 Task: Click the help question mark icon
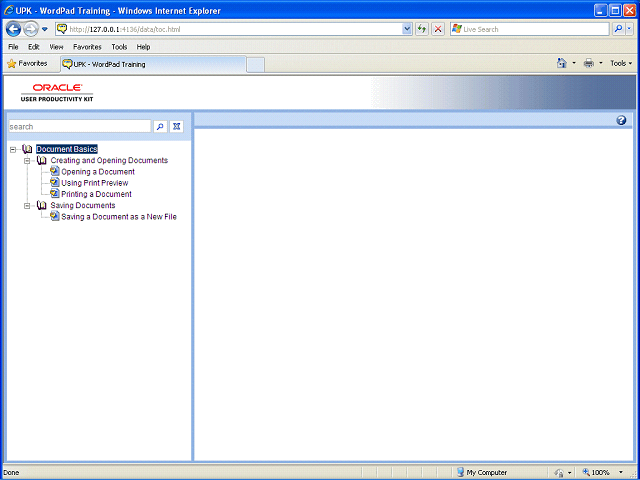click(x=621, y=120)
